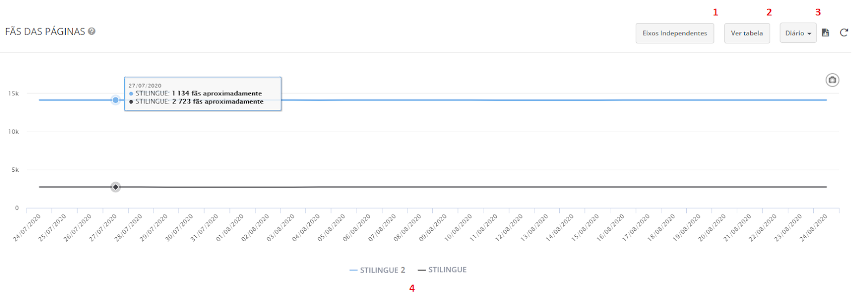Click the 15k y-axis label

14,94
